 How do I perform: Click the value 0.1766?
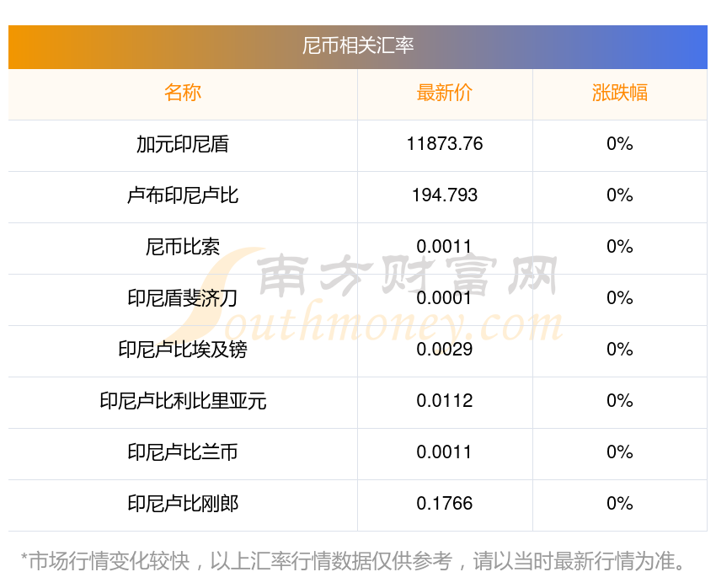[444, 504]
